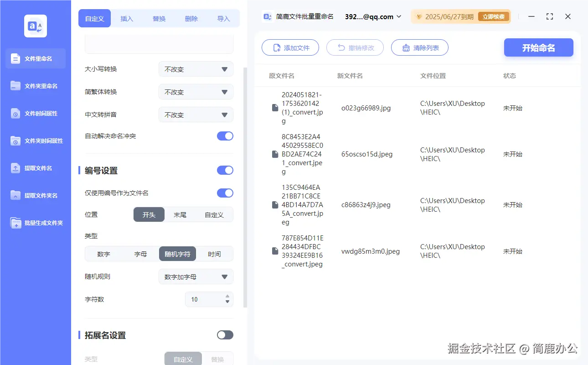This screenshot has height=365, width=588.
Task: Switch to the 导入 tab
Action: (223, 19)
